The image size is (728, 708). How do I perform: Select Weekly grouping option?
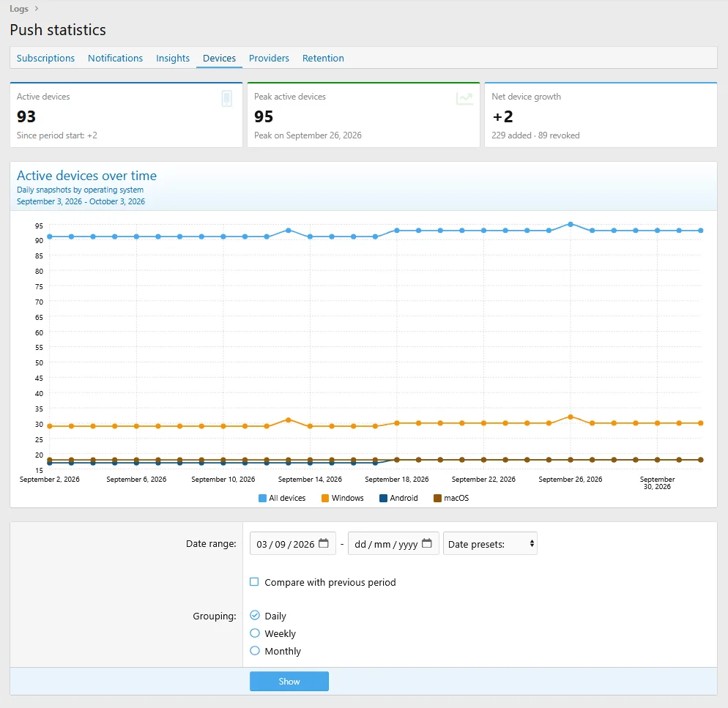click(255, 633)
